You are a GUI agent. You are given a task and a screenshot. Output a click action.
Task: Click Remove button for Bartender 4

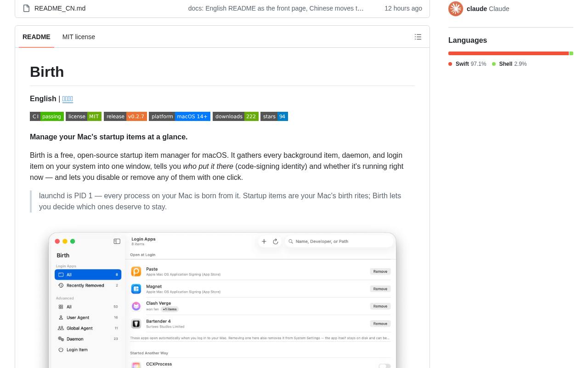380,324
